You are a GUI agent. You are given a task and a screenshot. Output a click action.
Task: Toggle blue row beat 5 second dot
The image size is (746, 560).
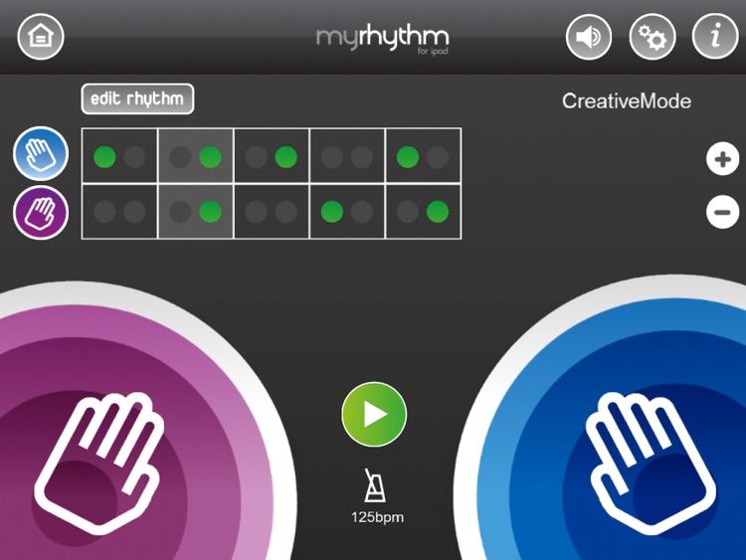pyautogui.click(x=438, y=157)
